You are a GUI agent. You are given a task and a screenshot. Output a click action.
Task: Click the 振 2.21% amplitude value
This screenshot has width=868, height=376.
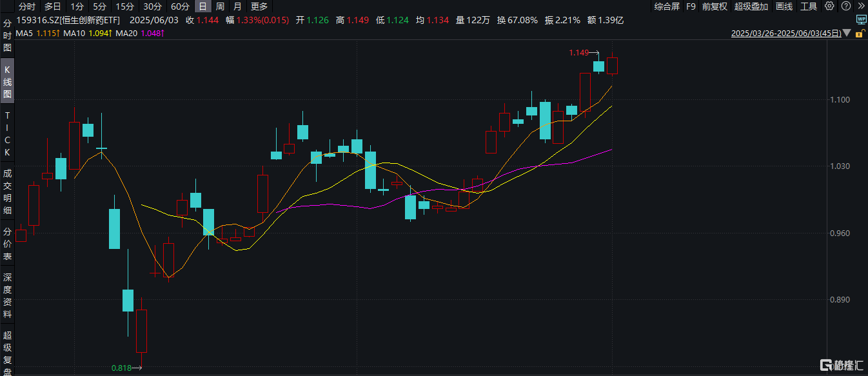[562, 20]
